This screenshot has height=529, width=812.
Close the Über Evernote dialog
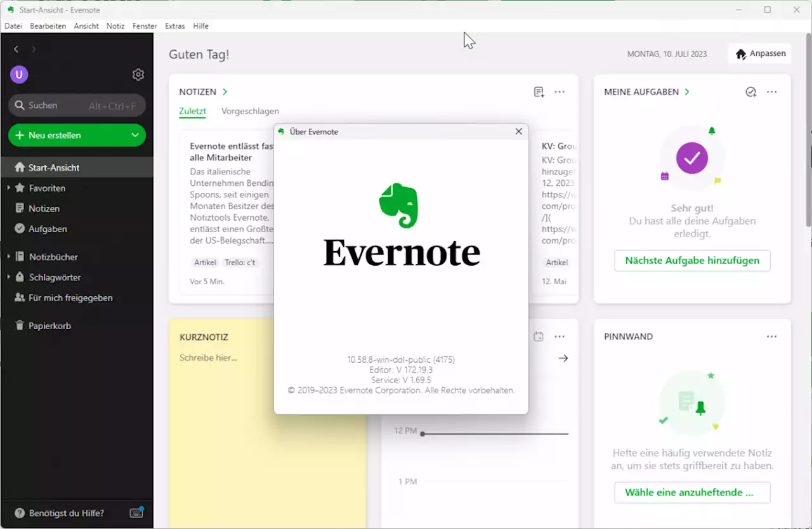pos(519,131)
